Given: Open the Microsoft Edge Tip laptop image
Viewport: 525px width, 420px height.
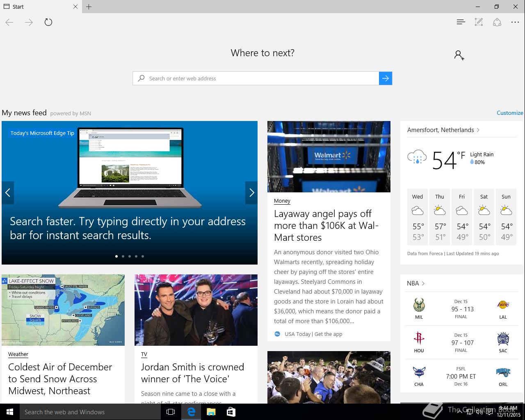Looking at the screenshot, I should pos(130,167).
